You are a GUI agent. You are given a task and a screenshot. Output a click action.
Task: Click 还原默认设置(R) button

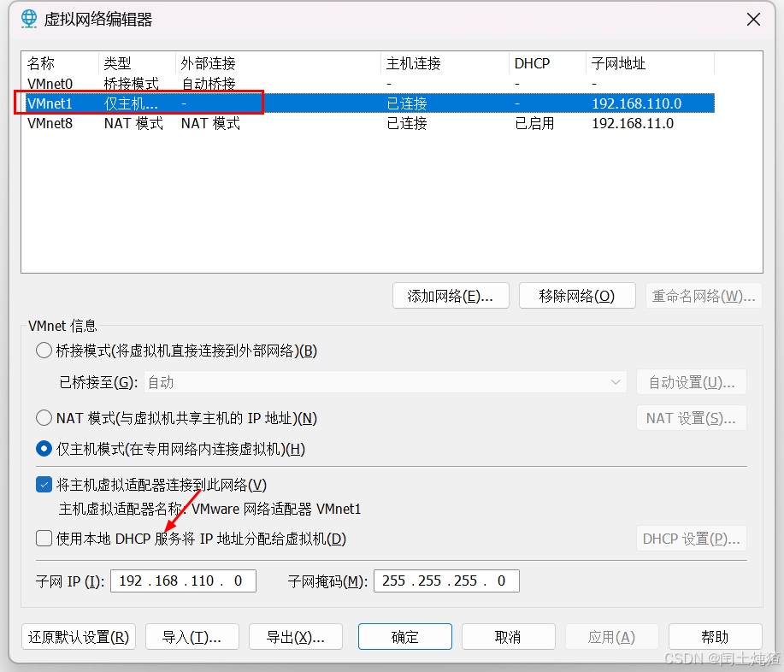[x=79, y=636]
